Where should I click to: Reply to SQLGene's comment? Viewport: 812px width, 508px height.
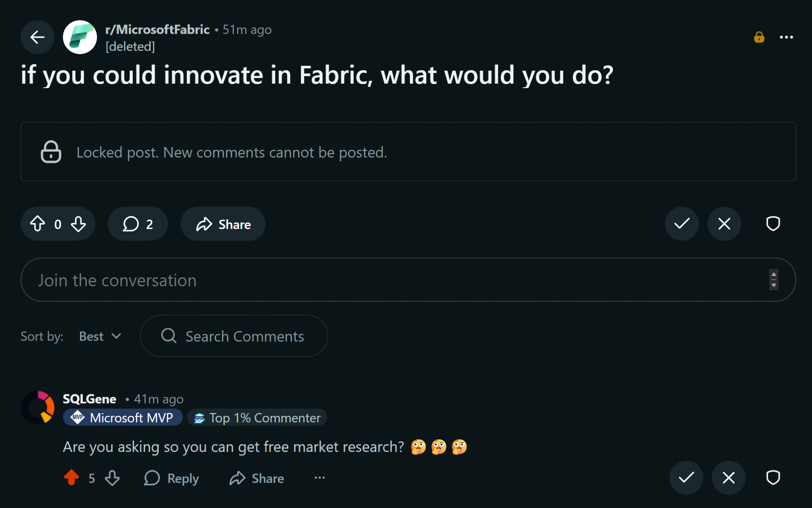[172, 478]
